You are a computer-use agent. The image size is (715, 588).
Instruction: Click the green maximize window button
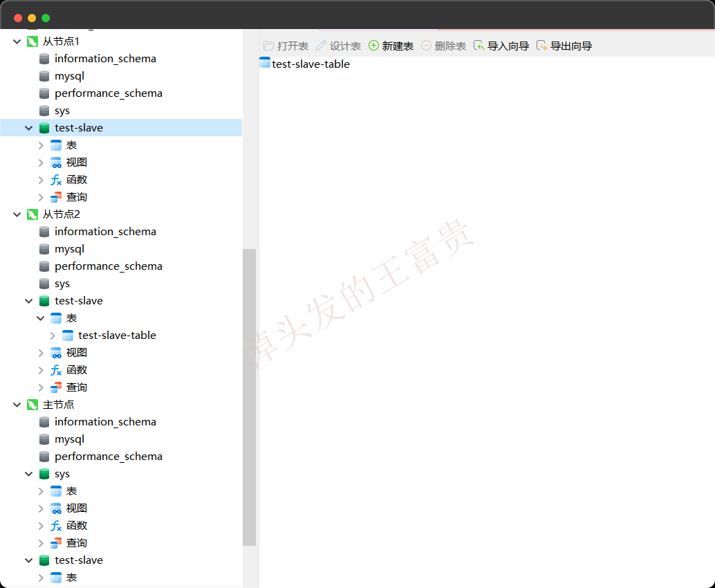click(46, 18)
